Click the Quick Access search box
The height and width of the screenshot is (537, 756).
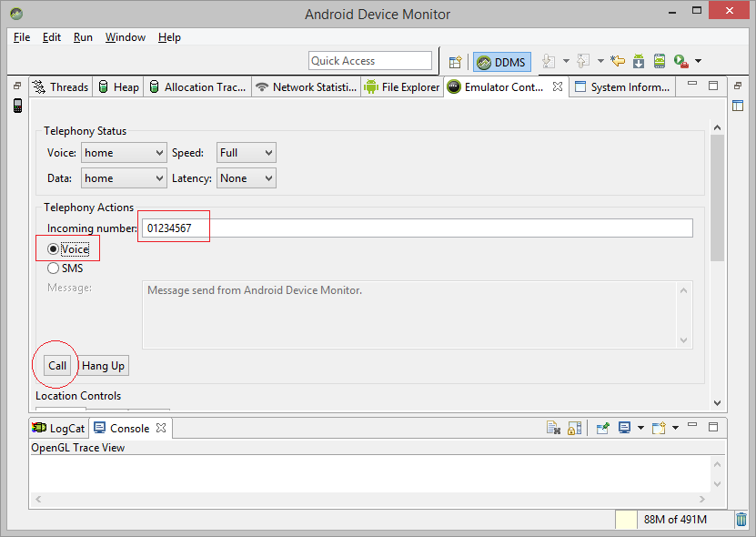click(369, 61)
